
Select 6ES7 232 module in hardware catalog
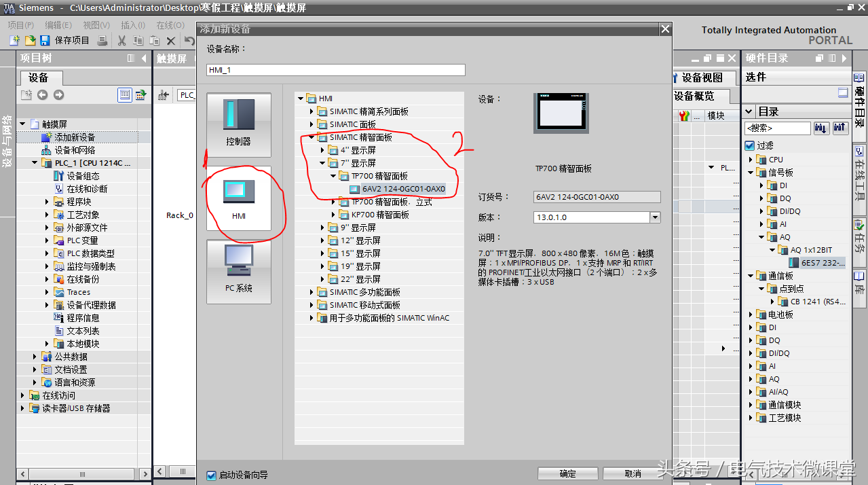(822, 263)
